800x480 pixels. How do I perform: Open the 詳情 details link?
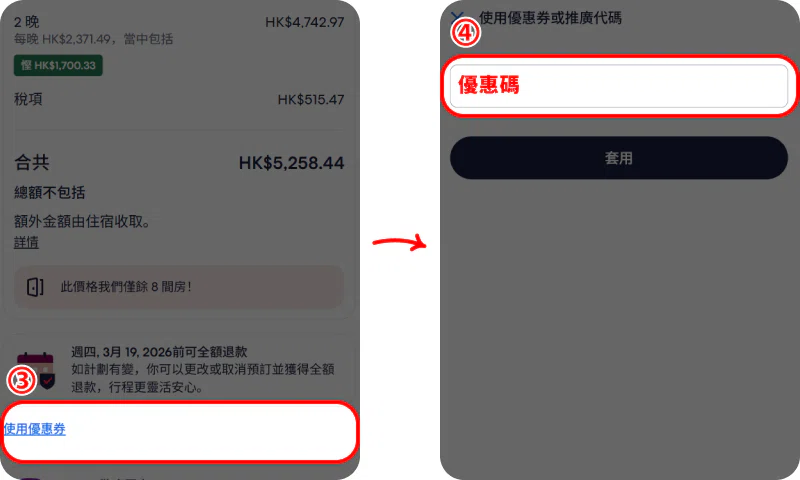point(26,242)
